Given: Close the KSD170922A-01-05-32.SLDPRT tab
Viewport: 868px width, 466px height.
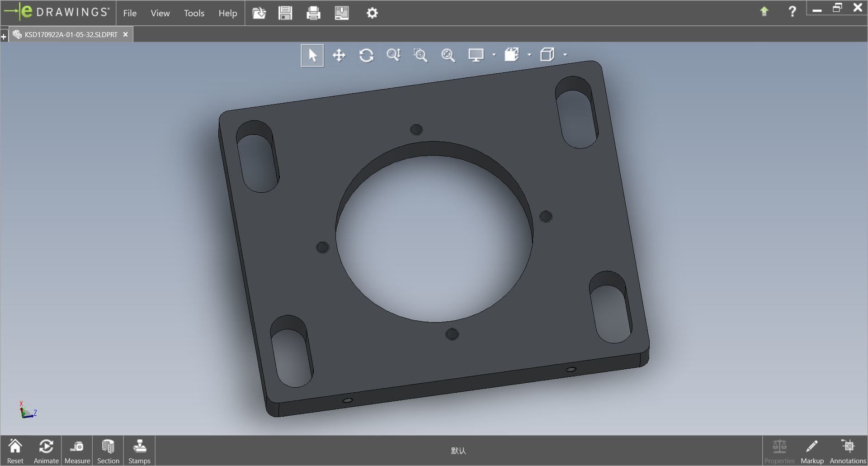Looking at the screenshot, I should click(x=126, y=34).
